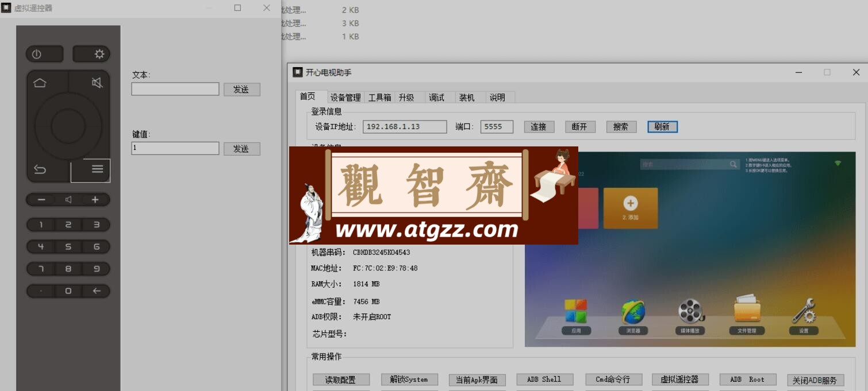868x391 pixels.
Task: Click number 0 key on remote
Action: pyautogui.click(x=68, y=291)
